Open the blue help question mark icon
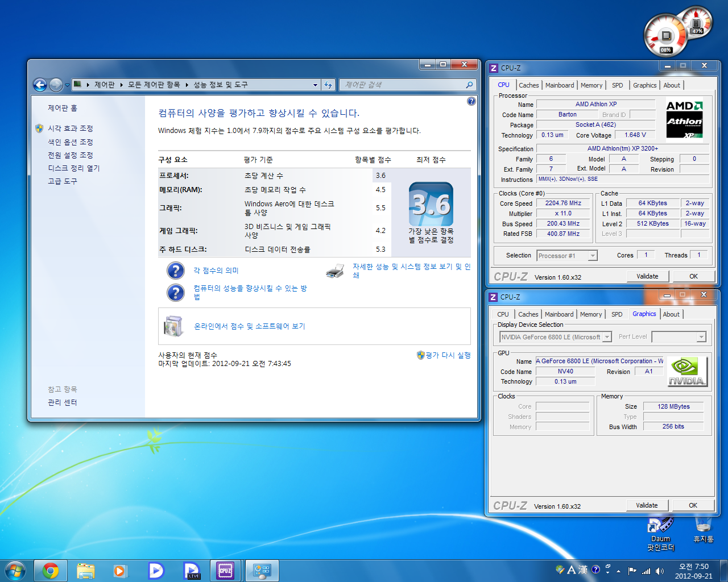This screenshot has width=728, height=582. 471,101
